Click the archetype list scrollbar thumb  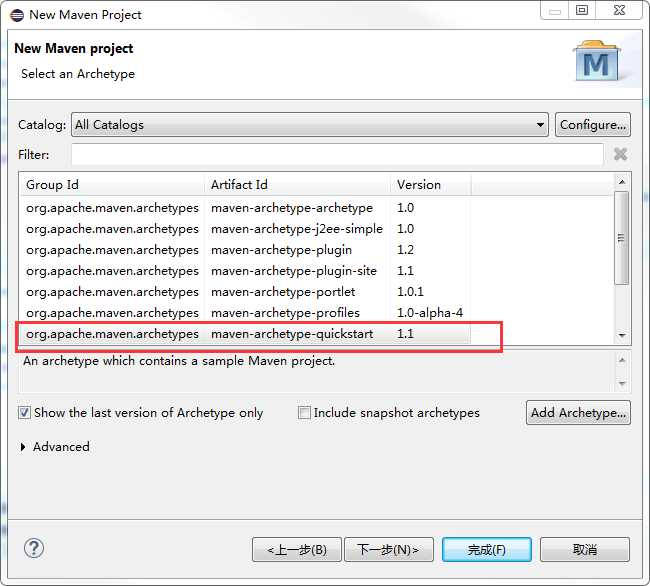(x=622, y=238)
